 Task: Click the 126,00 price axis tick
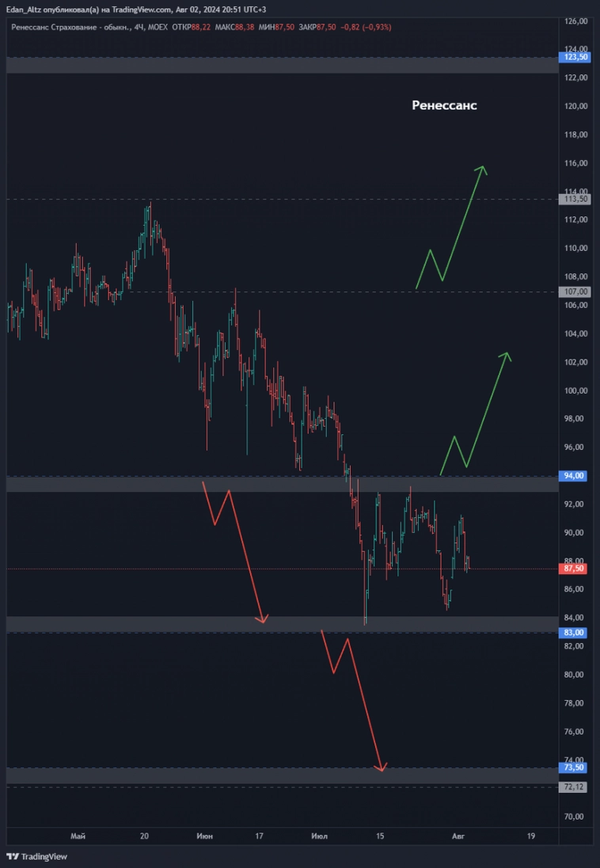point(575,21)
